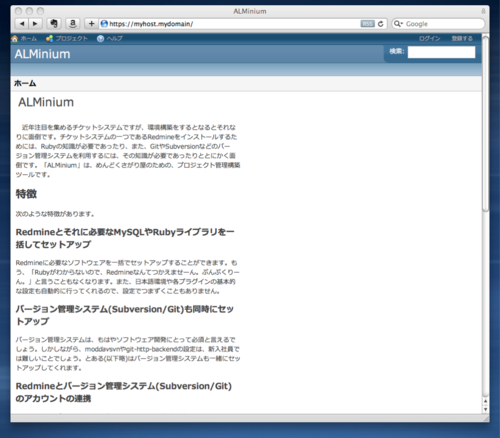Click heading about アカウントの連携
500x438 pixels.
124,392
